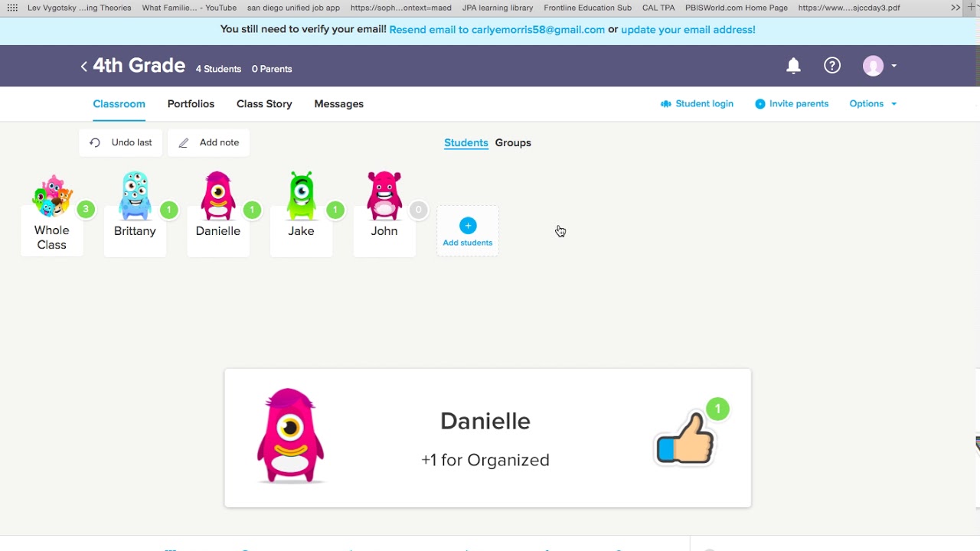Switch to Students view
The height and width of the screenshot is (551, 980).
(x=466, y=143)
